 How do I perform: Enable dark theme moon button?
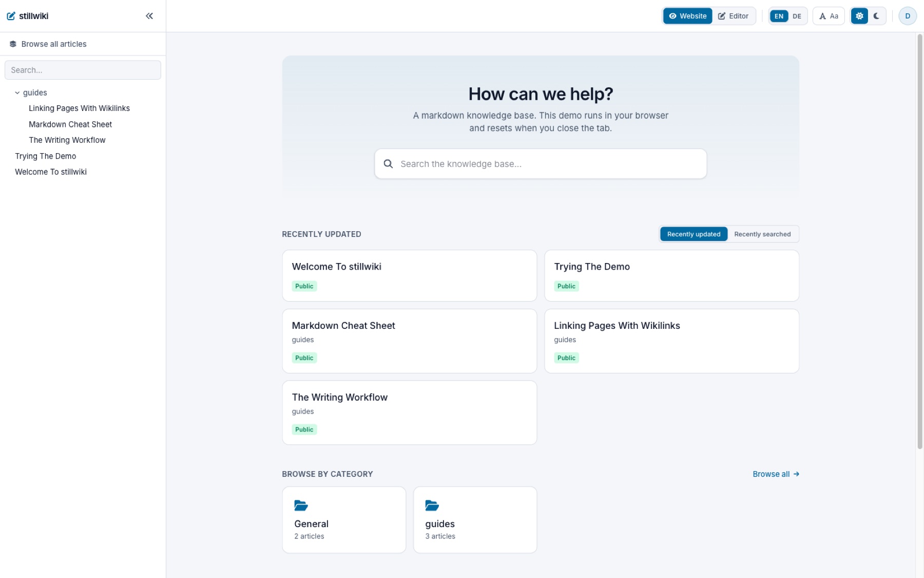[876, 16]
